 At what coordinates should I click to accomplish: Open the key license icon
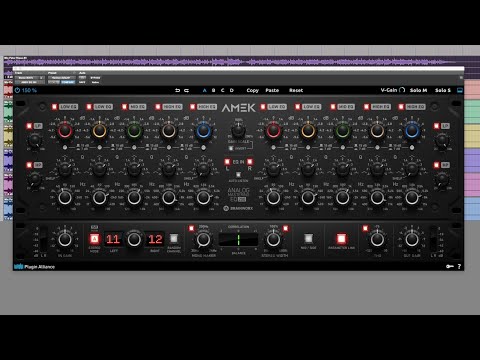point(450,266)
